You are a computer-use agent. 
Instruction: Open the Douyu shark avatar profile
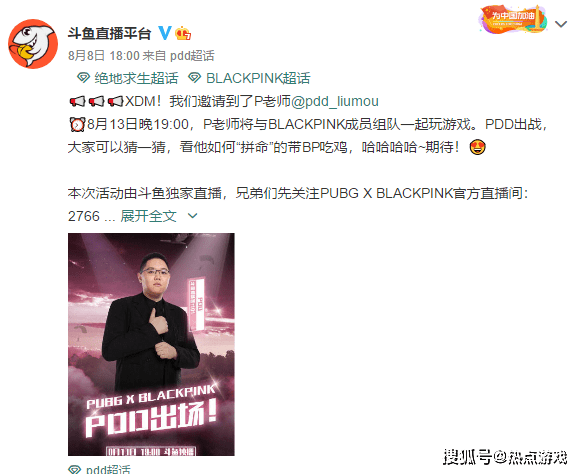(33, 44)
